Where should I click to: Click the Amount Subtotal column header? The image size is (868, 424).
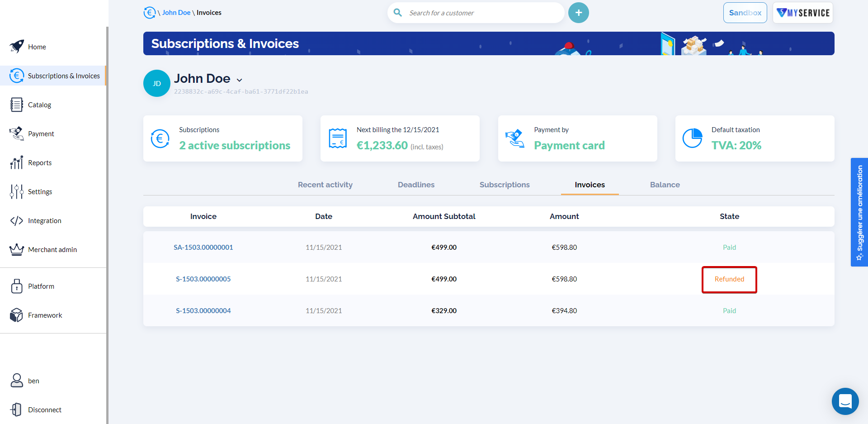pos(444,216)
